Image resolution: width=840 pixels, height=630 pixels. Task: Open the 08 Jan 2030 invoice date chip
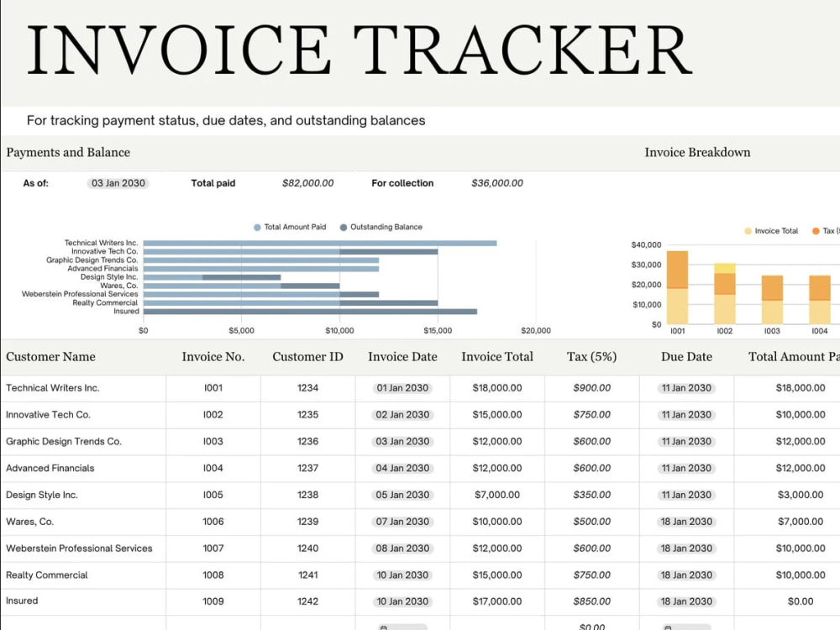click(402, 549)
